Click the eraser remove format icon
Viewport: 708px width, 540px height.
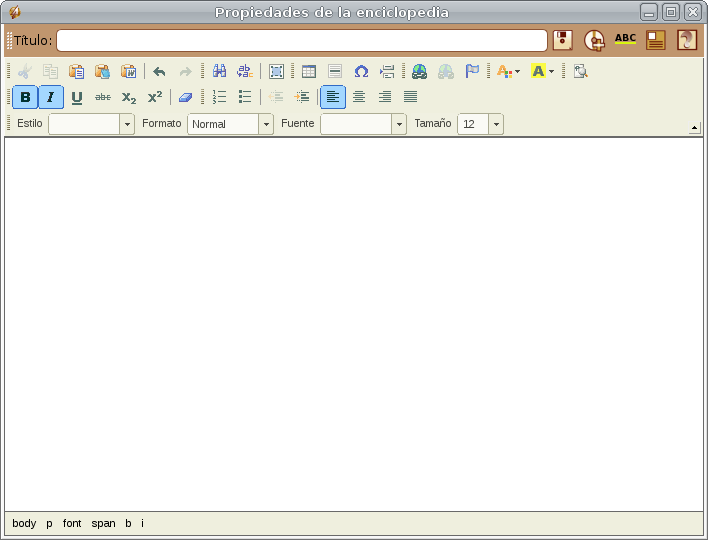185,97
